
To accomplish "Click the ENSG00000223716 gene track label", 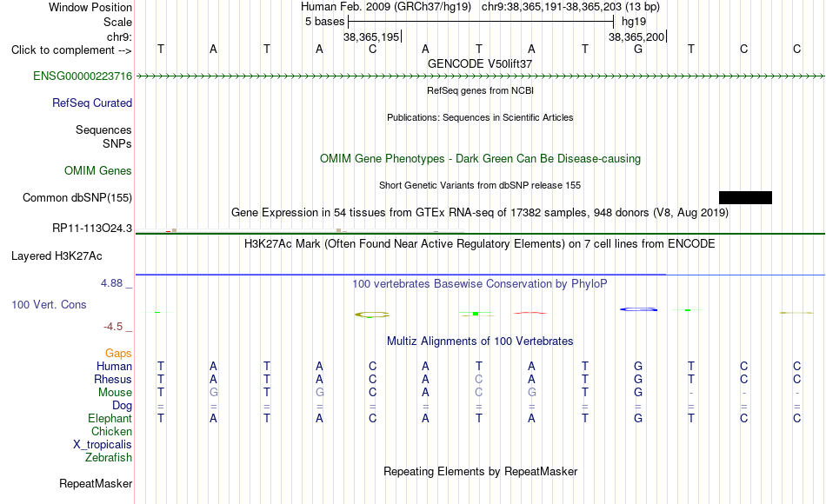I will [83, 76].
